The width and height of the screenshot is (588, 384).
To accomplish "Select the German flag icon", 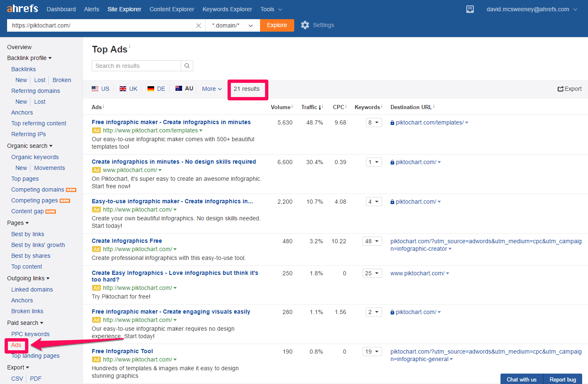I will pyautogui.click(x=151, y=89).
